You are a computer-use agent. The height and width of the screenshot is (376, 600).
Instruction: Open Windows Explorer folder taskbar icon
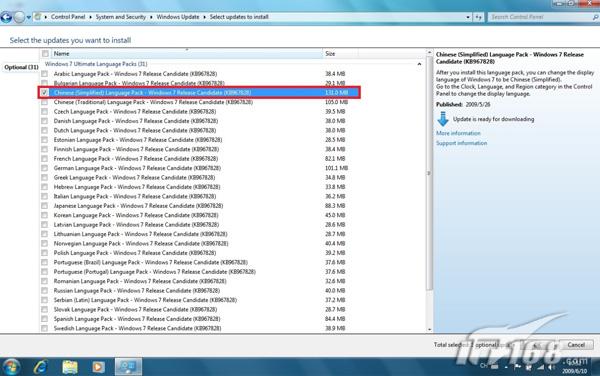[x=70, y=367]
